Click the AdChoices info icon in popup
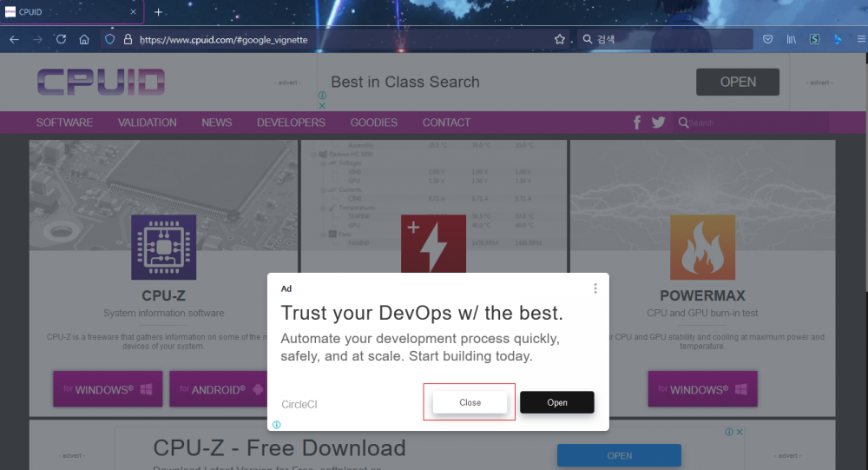This screenshot has width=868, height=470. (277, 425)
